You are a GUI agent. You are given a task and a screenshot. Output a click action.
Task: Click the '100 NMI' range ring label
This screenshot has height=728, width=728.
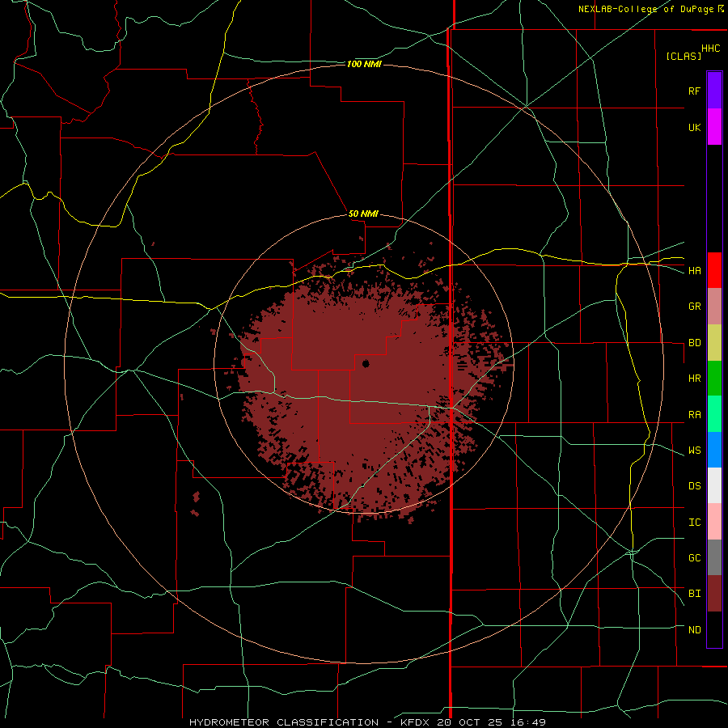tap(364, 64)
